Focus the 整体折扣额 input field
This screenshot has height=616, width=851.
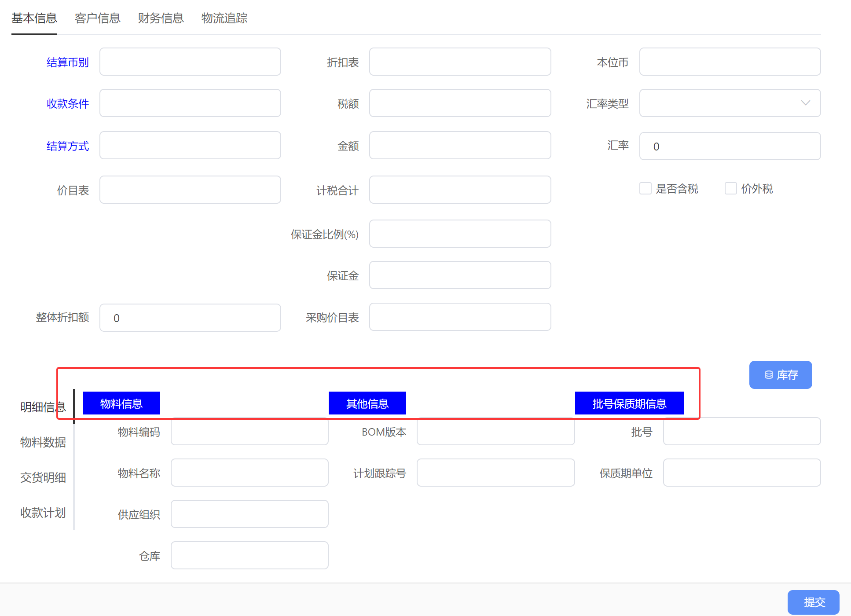click(x=190, y=318)
